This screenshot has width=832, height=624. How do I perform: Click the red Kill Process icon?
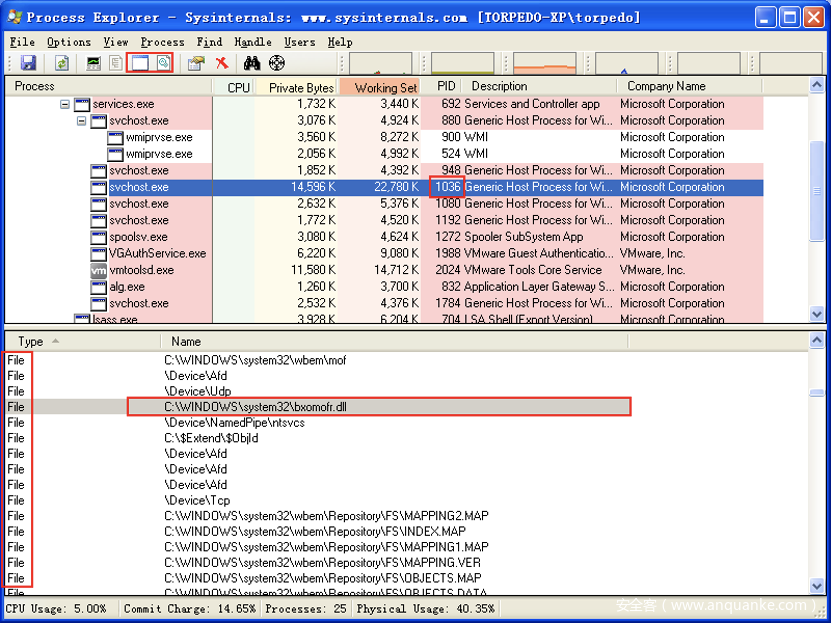click(x=222, y=63)
